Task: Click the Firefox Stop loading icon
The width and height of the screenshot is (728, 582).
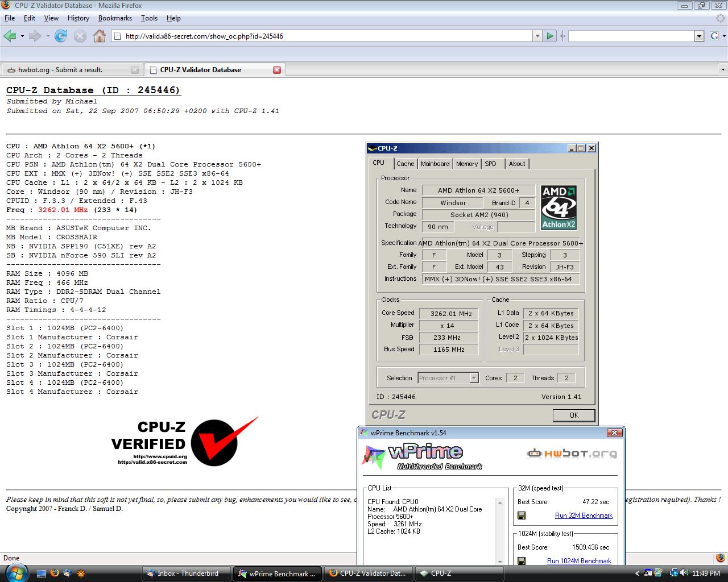Action: [x=80, y=36]
